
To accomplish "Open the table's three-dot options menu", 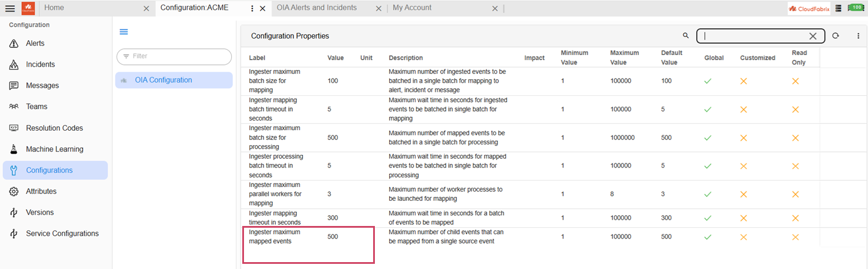I will 858,36.
